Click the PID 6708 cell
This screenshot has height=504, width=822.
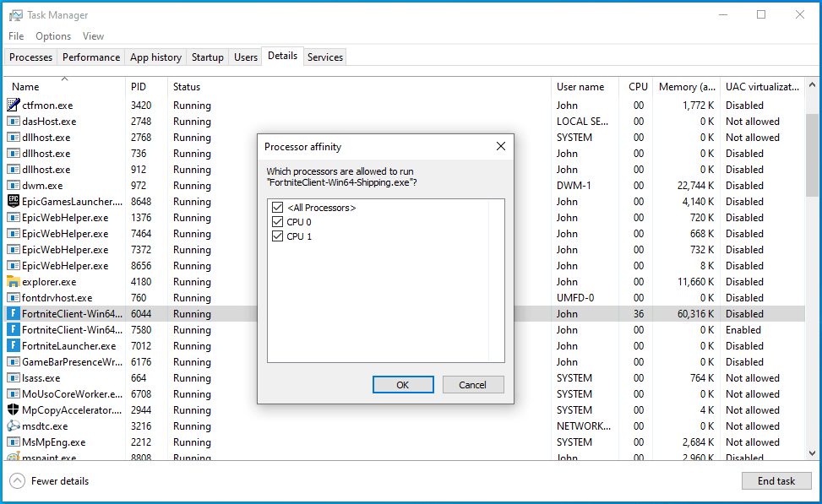pos(141,394)
